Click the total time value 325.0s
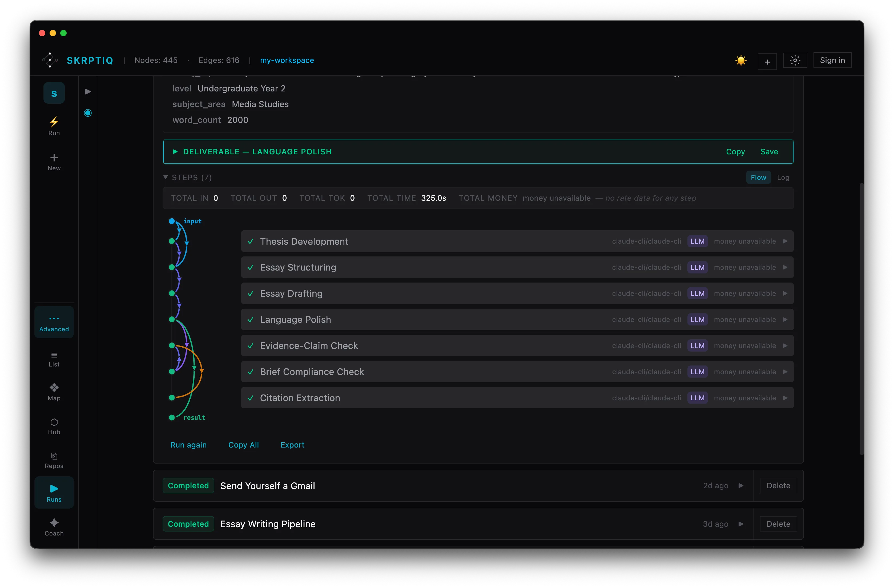Screen dimensions: 894x588 point(433,198)
